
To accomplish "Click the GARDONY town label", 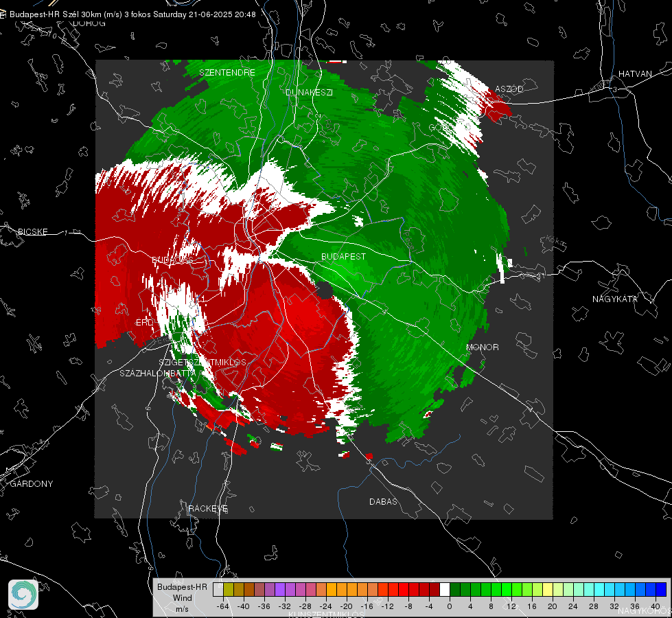I will pos(32,484).
